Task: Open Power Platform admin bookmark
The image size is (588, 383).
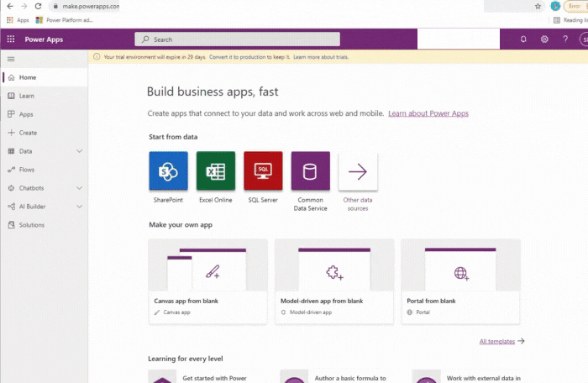Action: coord(65,20)
